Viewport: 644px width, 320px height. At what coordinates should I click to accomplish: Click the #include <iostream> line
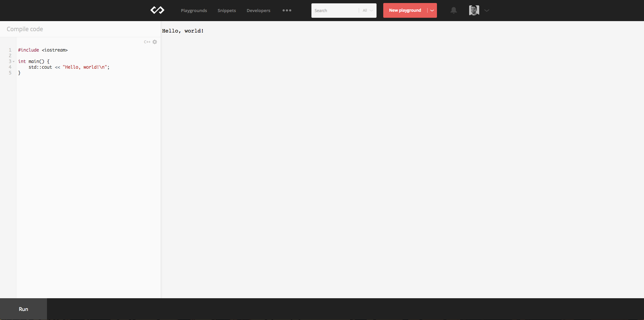pos(43,50)
